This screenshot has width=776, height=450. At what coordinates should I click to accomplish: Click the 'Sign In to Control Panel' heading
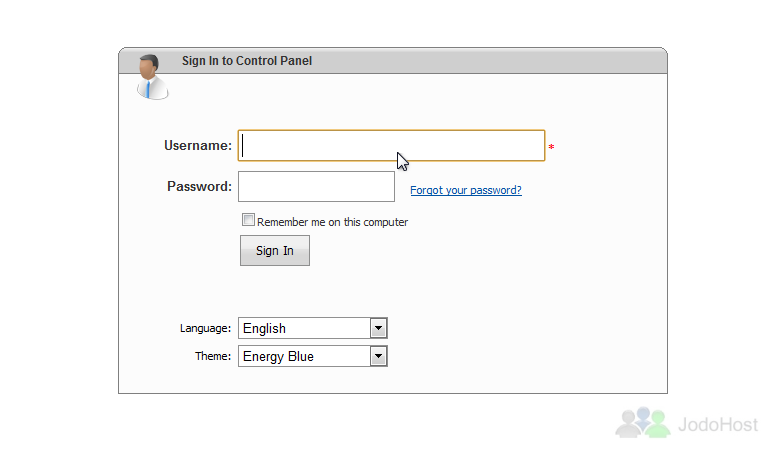pos(247,61)
